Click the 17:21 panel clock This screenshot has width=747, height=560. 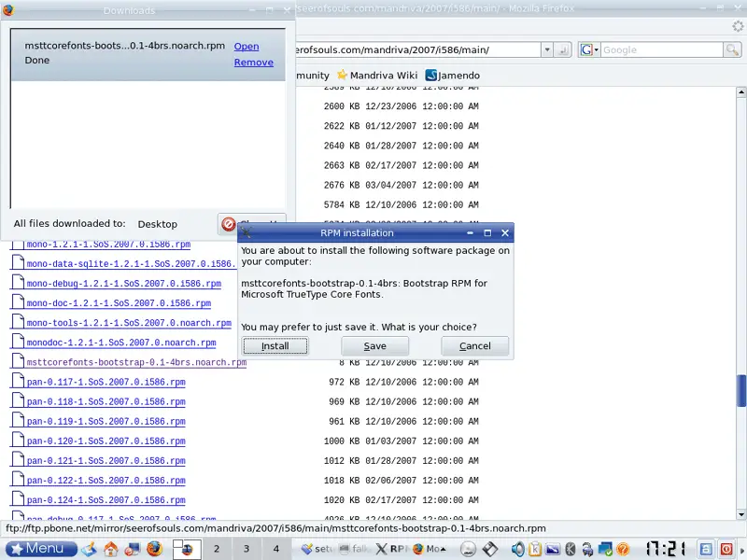coord(666,549)
